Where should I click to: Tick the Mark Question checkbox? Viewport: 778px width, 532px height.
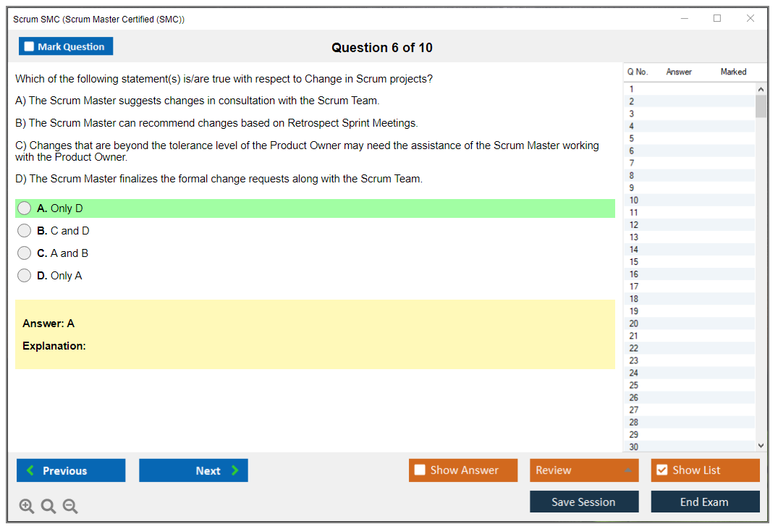point(30,47)
